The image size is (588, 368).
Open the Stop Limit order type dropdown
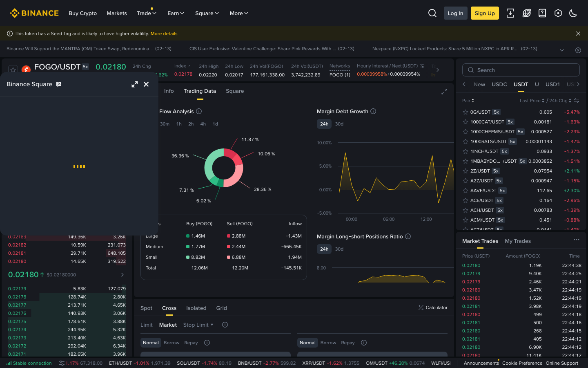[x=198, y=325]
